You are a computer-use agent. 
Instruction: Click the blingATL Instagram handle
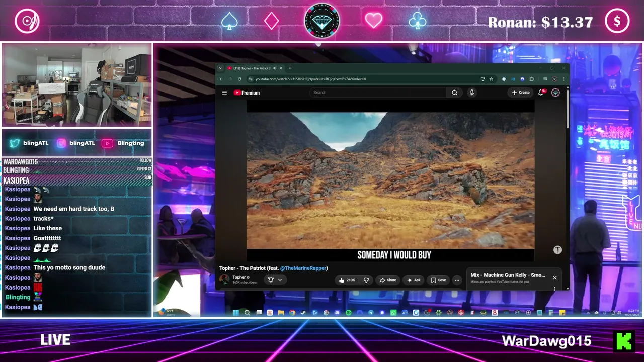pos(75,143)
